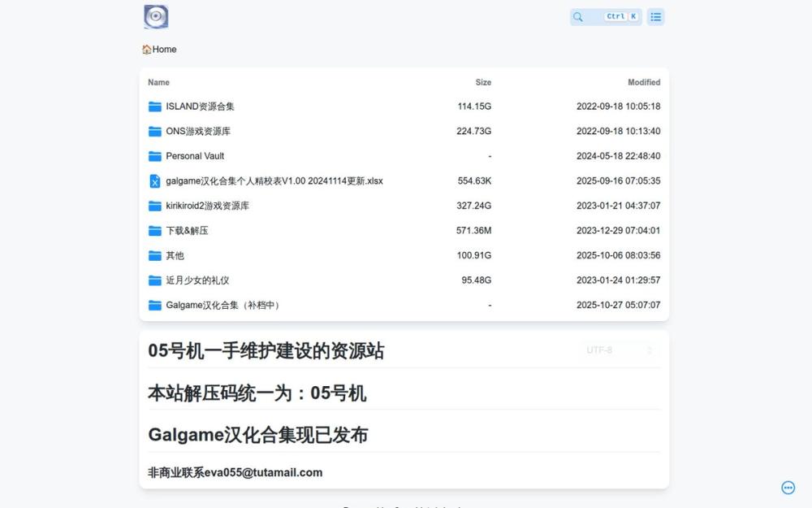Click the eva055@tutamail.com contact line
The image size is (812, 508).
pos(235,473)
